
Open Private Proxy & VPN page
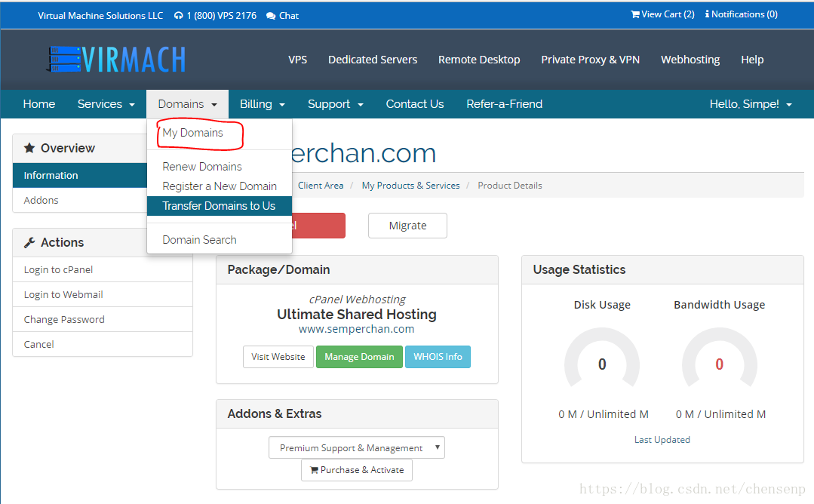click(590, 60)
